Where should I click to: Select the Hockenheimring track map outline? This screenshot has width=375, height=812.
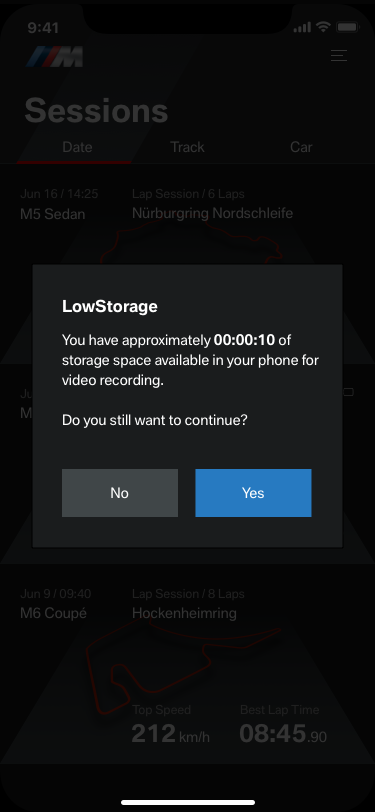click(x=184, y=667)
